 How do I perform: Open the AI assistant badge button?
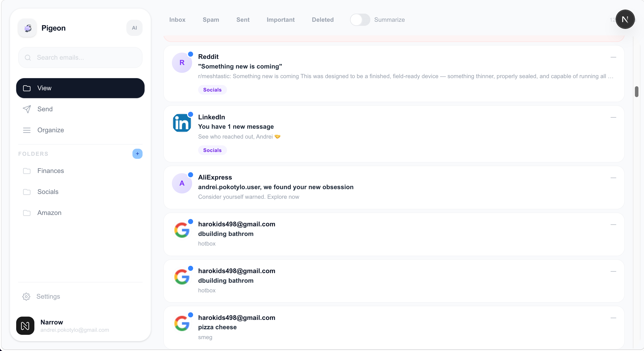134,28
